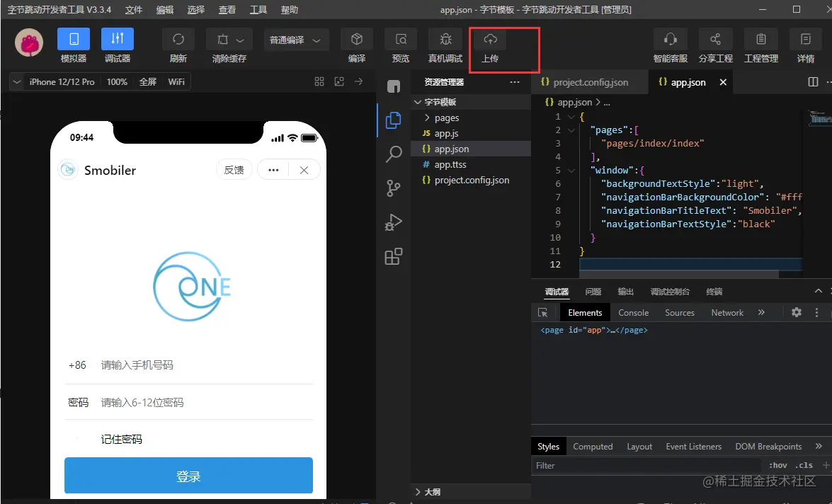Open the DevTools settings gear
Viewport: 832px width, 504px height.
pyautogui.click(x=797, y=312)
